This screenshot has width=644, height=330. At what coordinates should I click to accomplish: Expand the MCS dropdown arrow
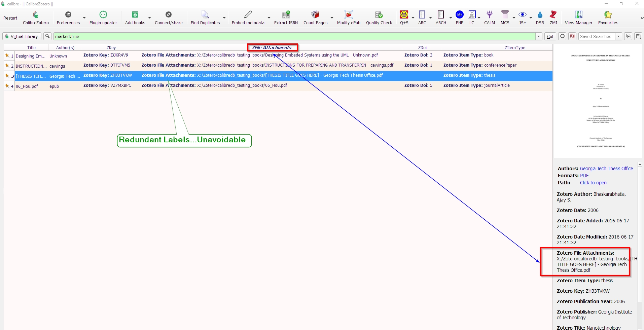pos(514,17)
